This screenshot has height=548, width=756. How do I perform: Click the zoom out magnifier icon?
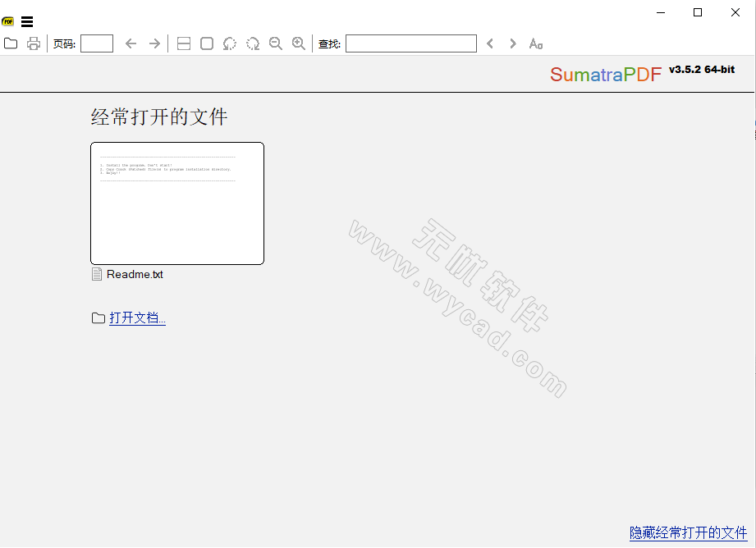coord(276,43)
